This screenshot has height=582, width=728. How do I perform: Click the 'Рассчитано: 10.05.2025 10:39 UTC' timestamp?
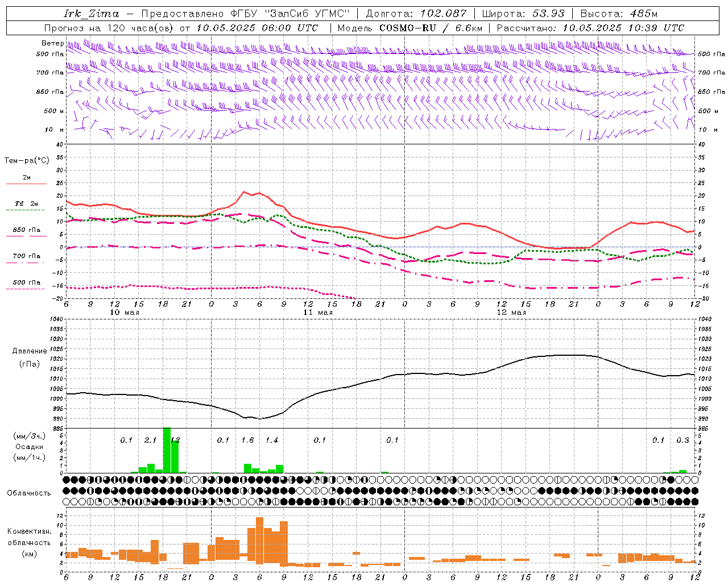tap(590, 28)
